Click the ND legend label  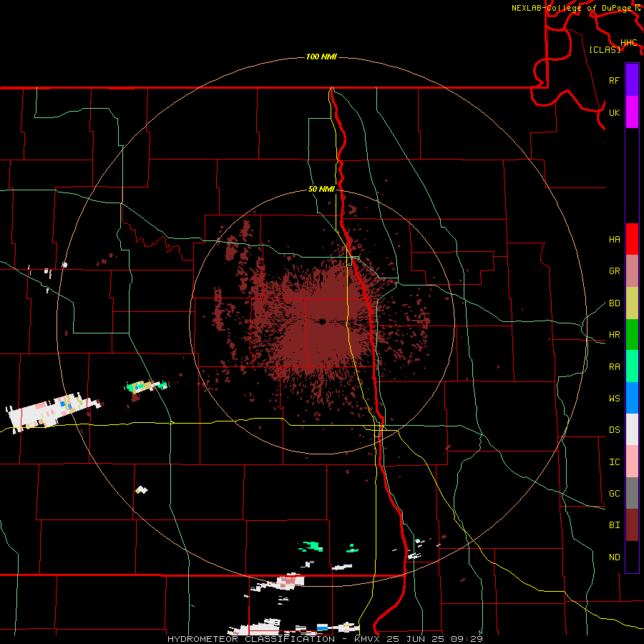[x=614, y=557]
